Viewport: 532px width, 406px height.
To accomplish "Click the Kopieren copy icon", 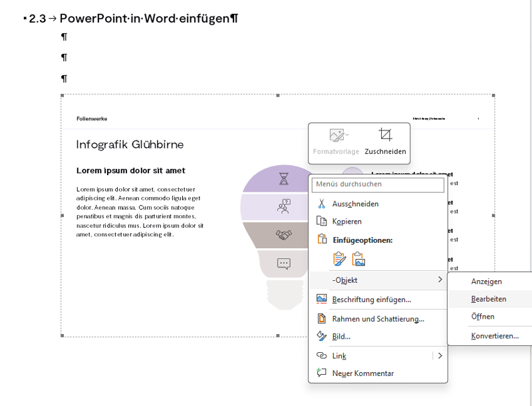I will [321, 221].
